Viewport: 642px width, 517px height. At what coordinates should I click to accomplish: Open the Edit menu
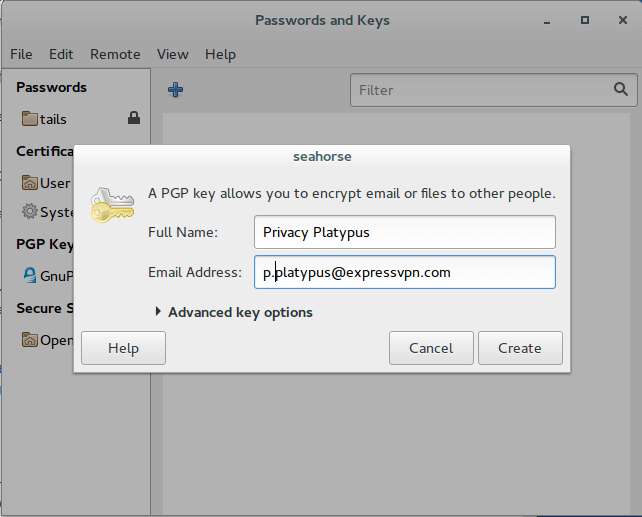61,54
